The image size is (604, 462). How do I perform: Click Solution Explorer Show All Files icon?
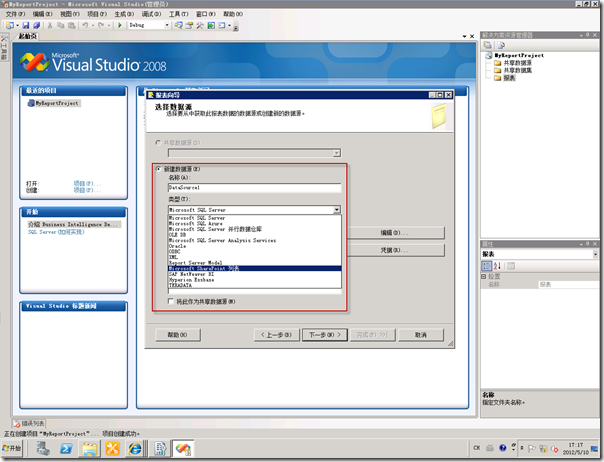pyautogui.click(x=501, y=45)
